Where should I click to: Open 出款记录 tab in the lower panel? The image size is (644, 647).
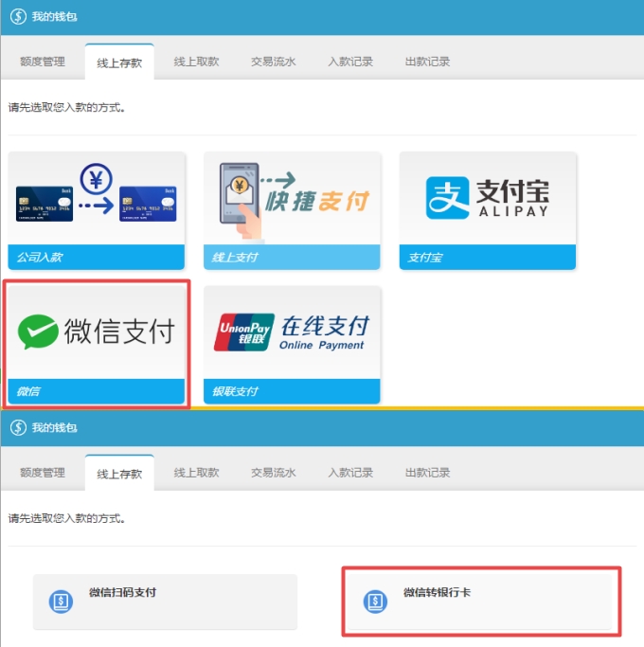tap(427, 473)
